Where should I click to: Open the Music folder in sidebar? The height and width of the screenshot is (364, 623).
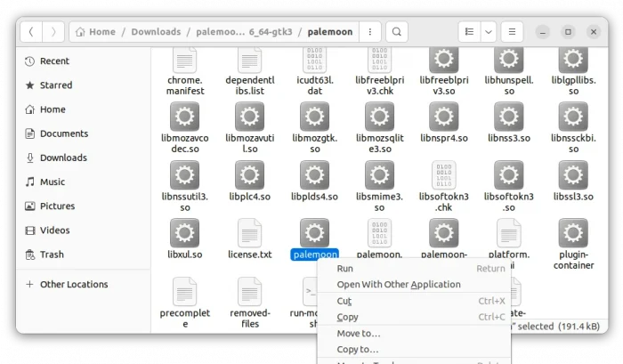pyautogui.click(x=53, y=182)
